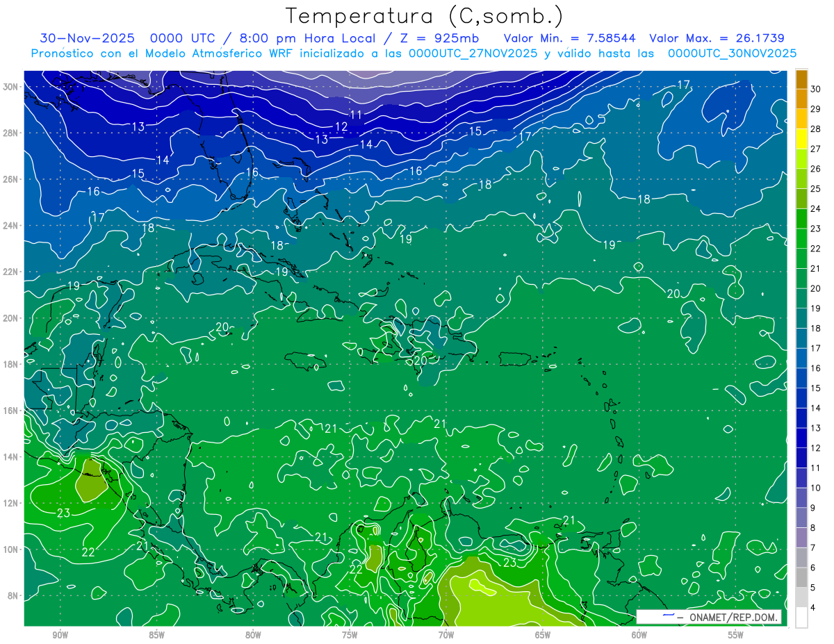Click the white swatch below 4 on the color scale

click(x=801, y=618)
